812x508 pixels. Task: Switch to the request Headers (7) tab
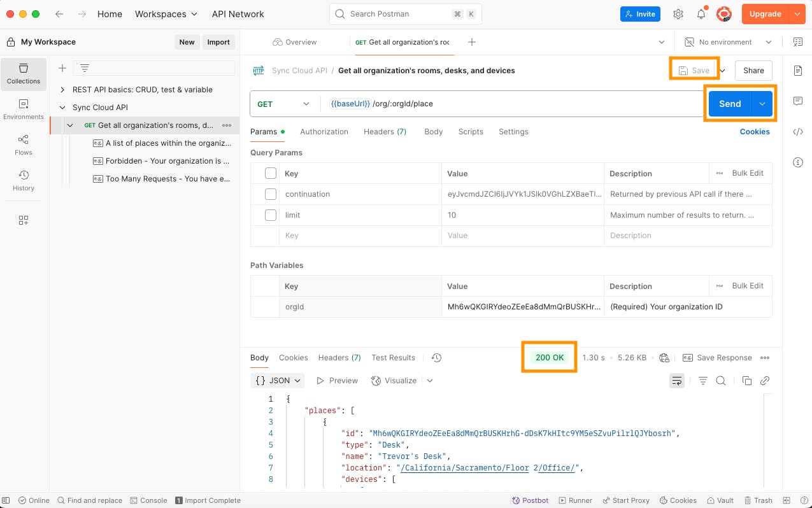(385, 132)
